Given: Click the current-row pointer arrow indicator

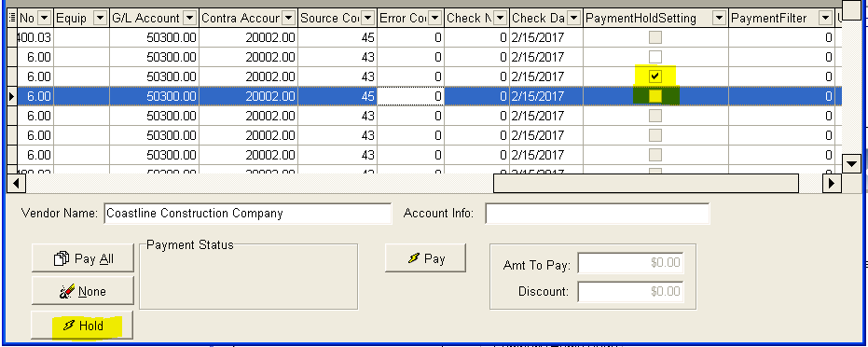Looking at the screenshot, I should tap(11, 96).
